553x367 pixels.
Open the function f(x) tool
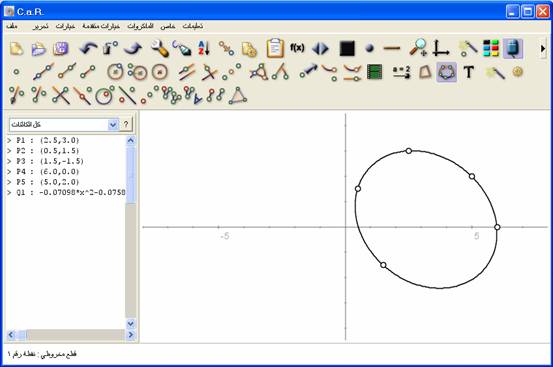click(x=297, y=48)
